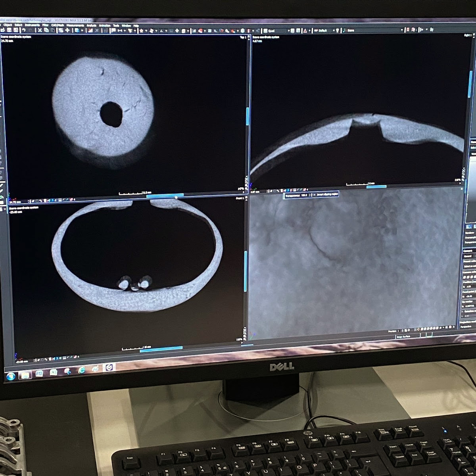Click the funnel filter icon
This screenshot has width=476, height=476.
coord(130,30)
